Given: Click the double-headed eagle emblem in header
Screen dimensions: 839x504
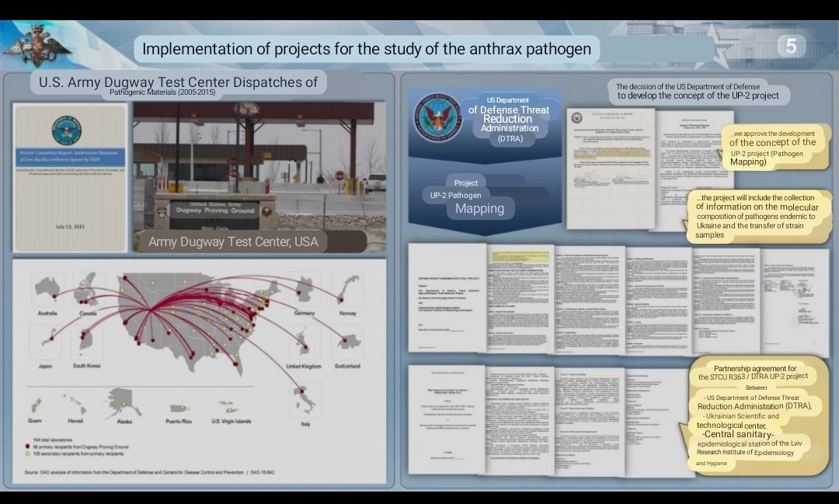Looking at the screenshot, I should point(37,46).
